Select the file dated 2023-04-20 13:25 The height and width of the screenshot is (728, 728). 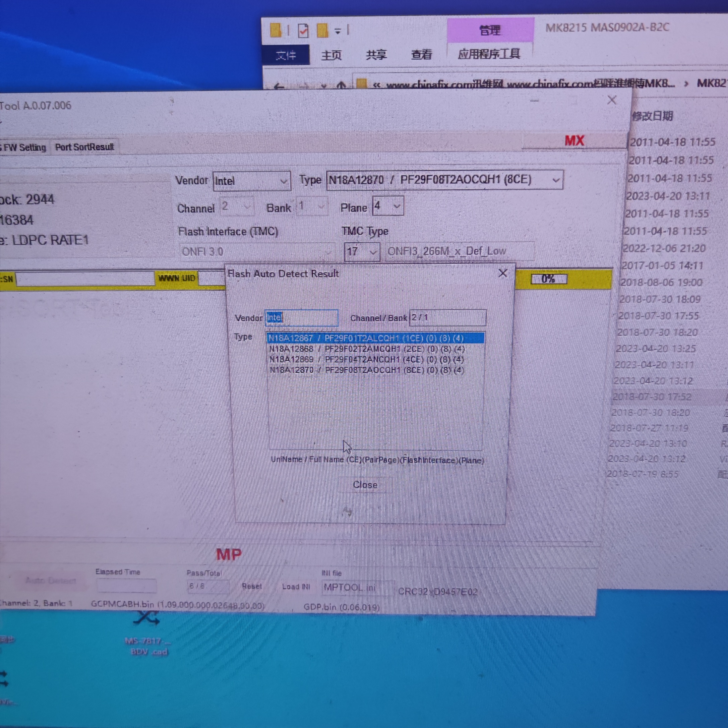656,349
